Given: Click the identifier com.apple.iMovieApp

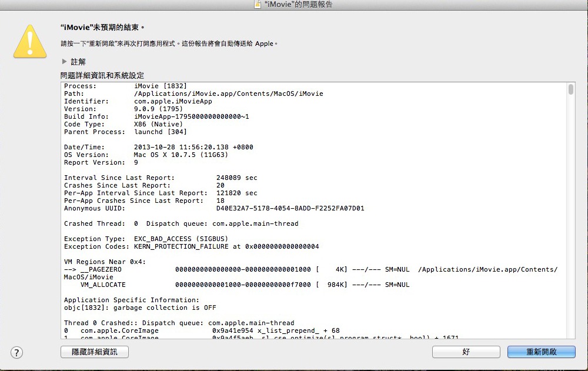Looking at the screenshot, I should pos(173,101).
